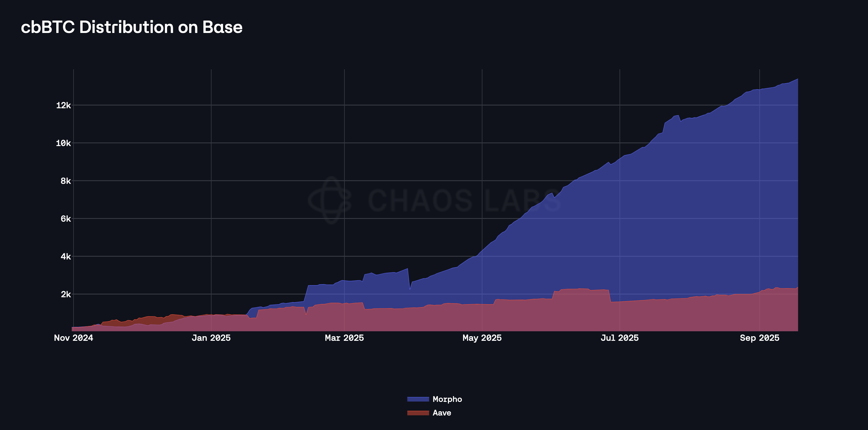Click the Aave legend color swatch
The image size is (868, 430).
coord(418,413)
